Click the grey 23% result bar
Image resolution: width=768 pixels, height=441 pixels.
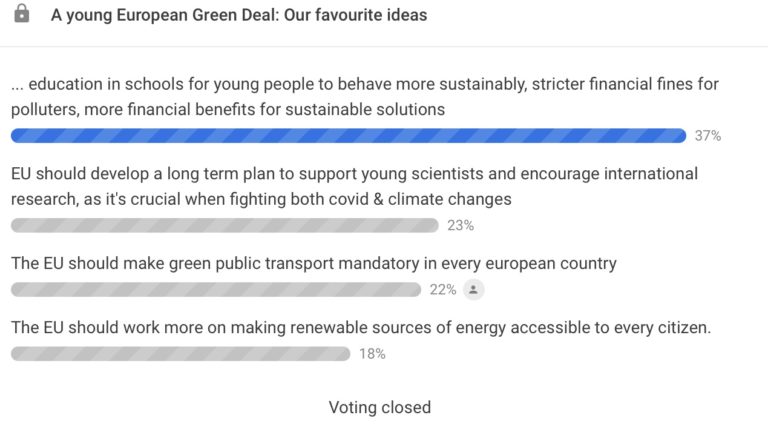click(224, 225)
